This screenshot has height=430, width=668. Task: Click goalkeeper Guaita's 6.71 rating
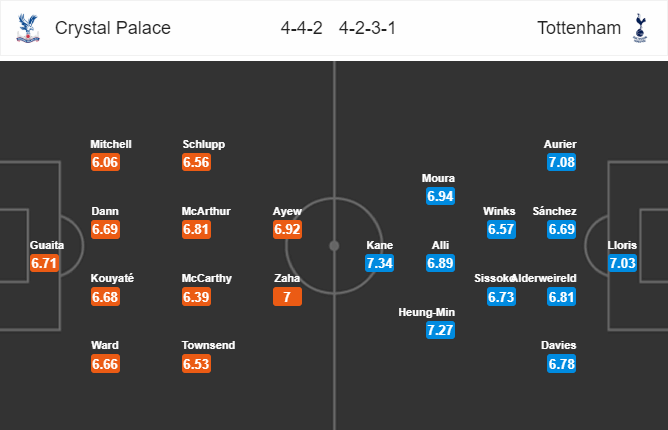point(44,263)
